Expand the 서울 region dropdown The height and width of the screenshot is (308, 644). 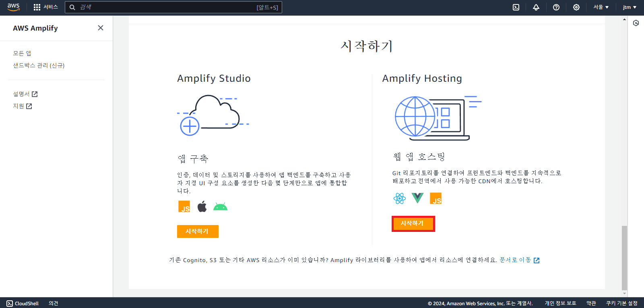click(x=601, y=7)
